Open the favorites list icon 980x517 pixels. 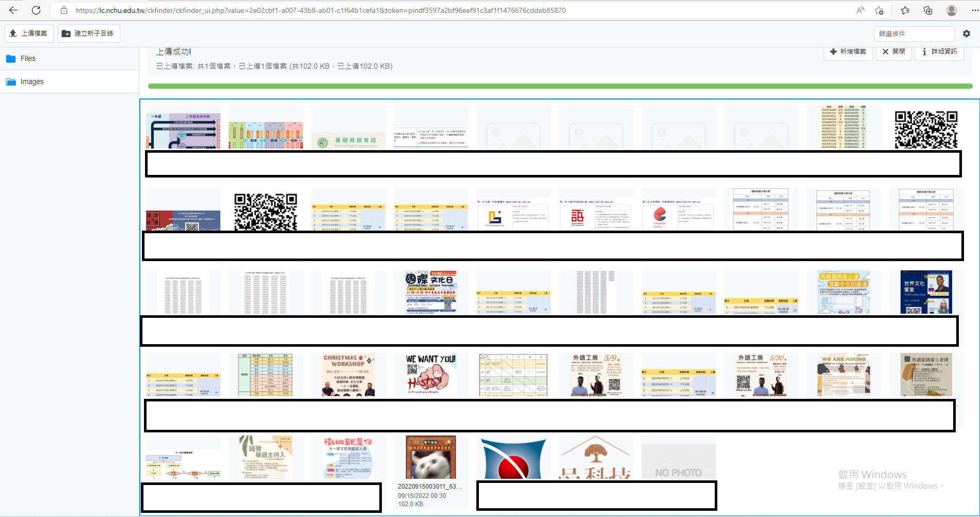(x=905, y=10)
